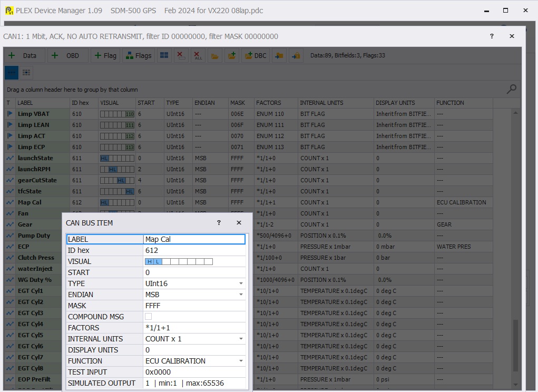538x392 pixels.
Task: Click the help button of CAN BUS ITEM dialog
Action: [x=219, y=223]
